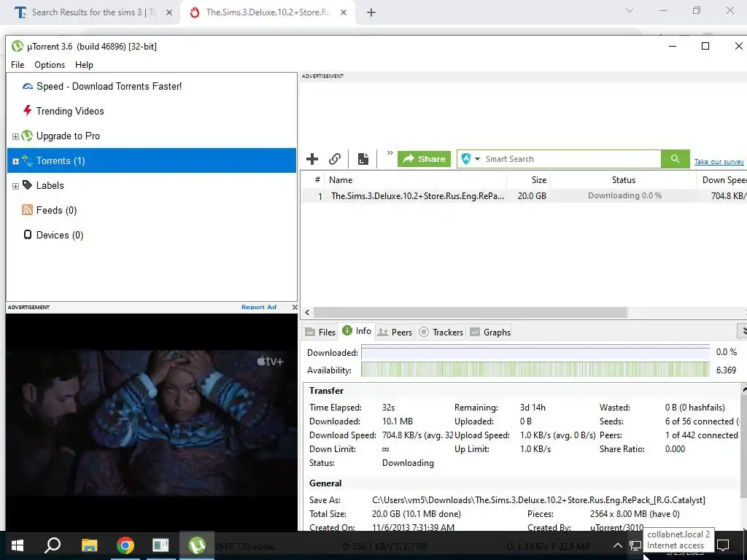Click the green Share button
Image resolution: width=747 pixels, height=560 pixels.
pyautogui.click(x=424, y=159)
